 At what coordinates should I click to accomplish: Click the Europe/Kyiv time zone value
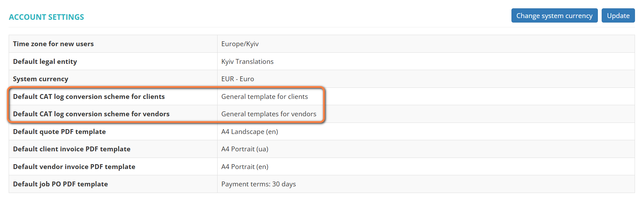240,44
